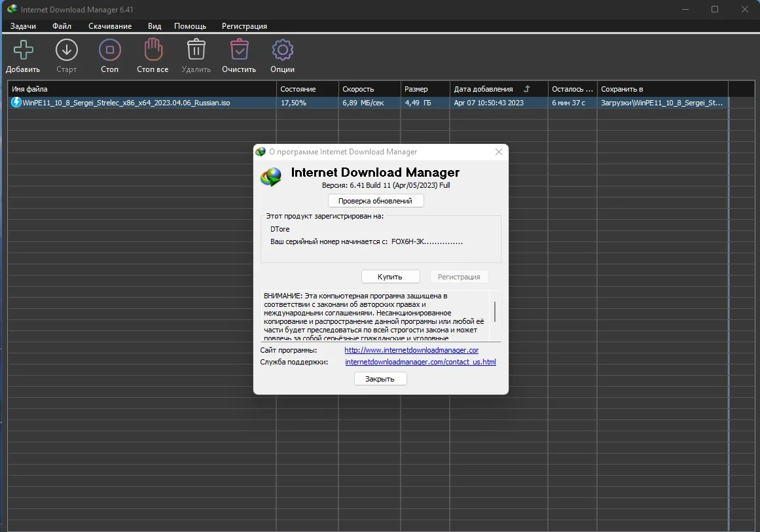Click the Закрыть button
The width and height of the screenshot is (760, 532).
point(380,379)
